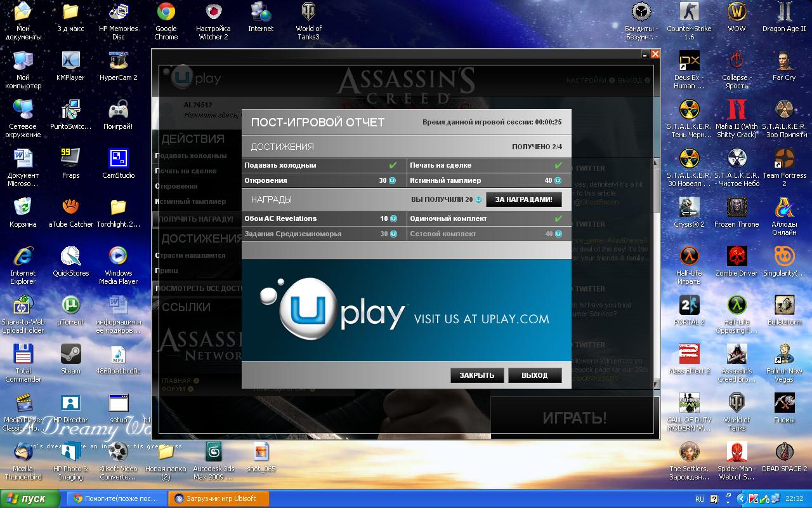
Task: Open Autodesk 3ds Max 2009 icon
Action: click(x=213, y=461)
